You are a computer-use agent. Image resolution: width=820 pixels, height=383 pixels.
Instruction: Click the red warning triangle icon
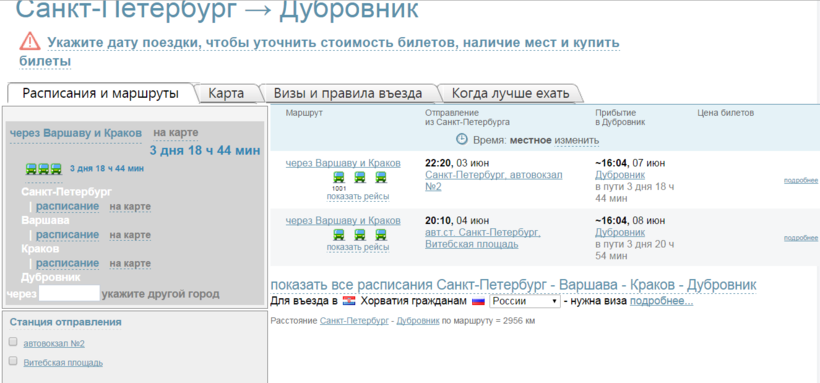click(30, 41)
